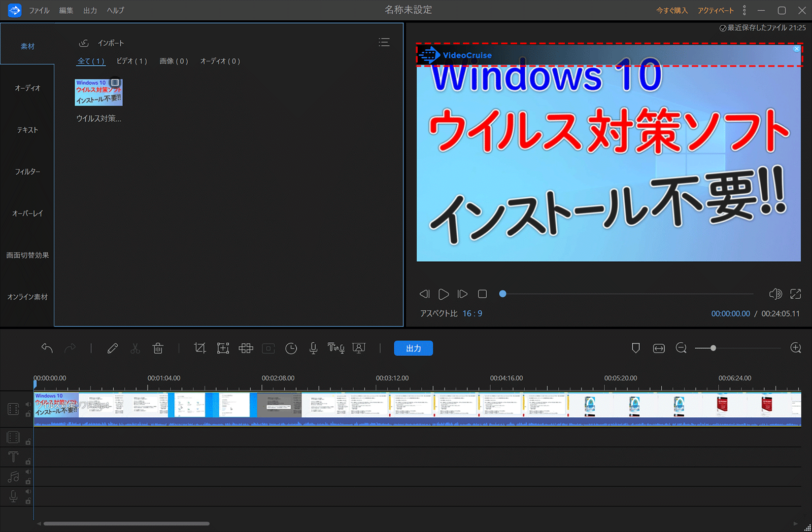Open the aspect ratio 16:9 selector

(x=472, y=313)
